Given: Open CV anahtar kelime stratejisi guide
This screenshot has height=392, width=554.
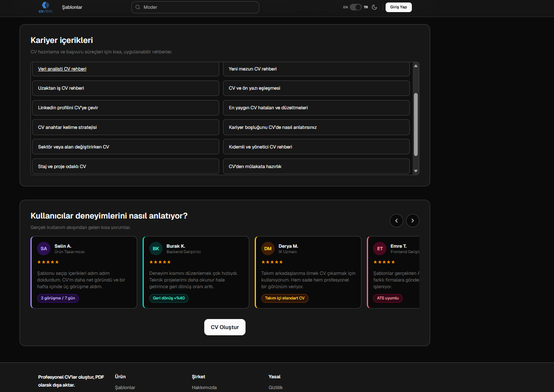Looking at the screenshot, I should [125, 127].
